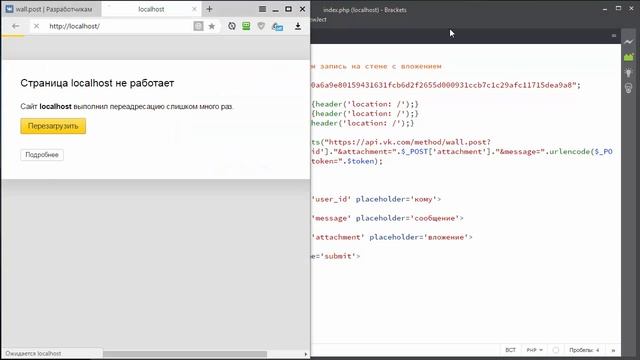
Task: Click the 'submit' code line
Action: pos(336,256)
